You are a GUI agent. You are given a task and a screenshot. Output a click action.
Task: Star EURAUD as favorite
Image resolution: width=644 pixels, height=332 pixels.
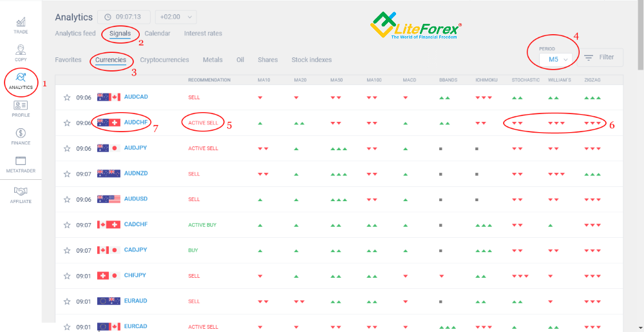(67, 301)
